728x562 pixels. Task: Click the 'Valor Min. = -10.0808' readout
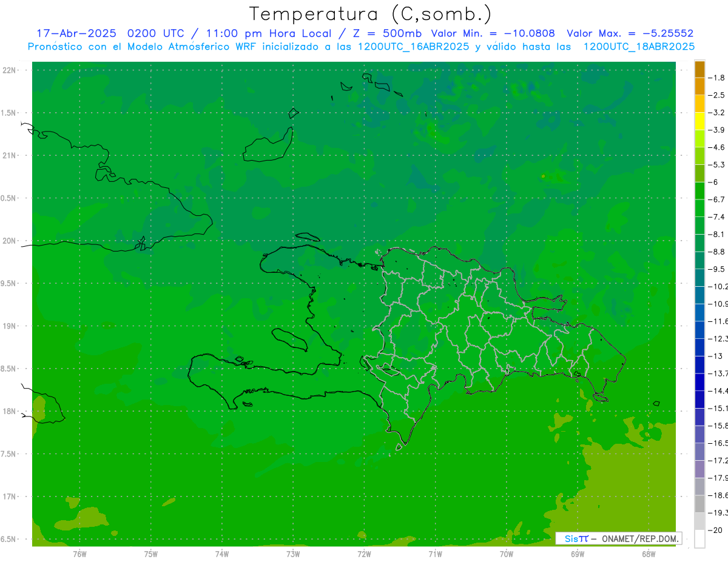click(493, 33)
